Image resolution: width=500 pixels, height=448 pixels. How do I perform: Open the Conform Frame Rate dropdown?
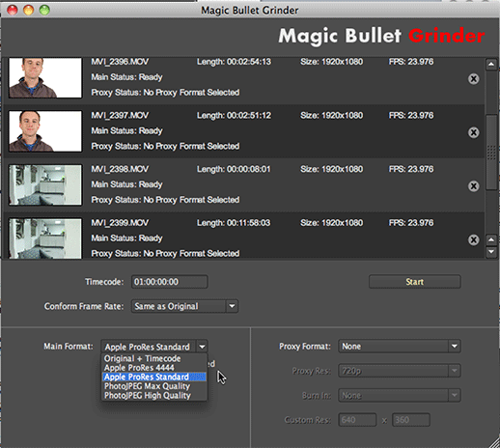coord(184,306)
